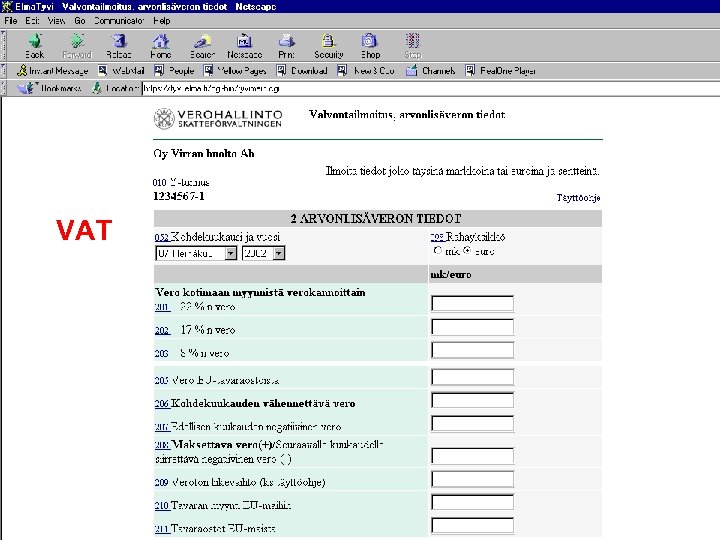Open New & Cool shortcut
Viewport: 720px width, 540px height.
click(x=366, y=71)
